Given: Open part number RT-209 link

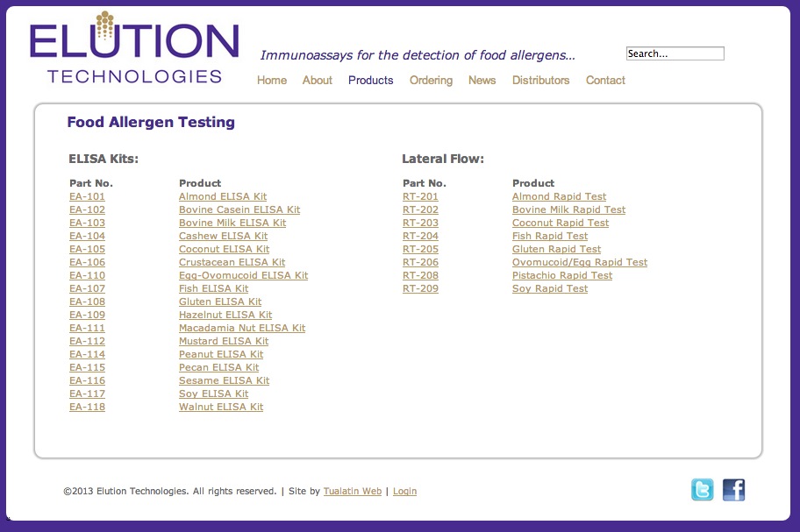Looking at the screenshot, I should [x=420, y=289].
